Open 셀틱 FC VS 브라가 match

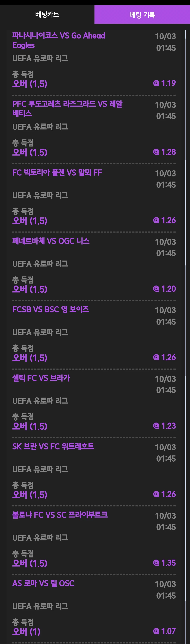click(41, 378)
